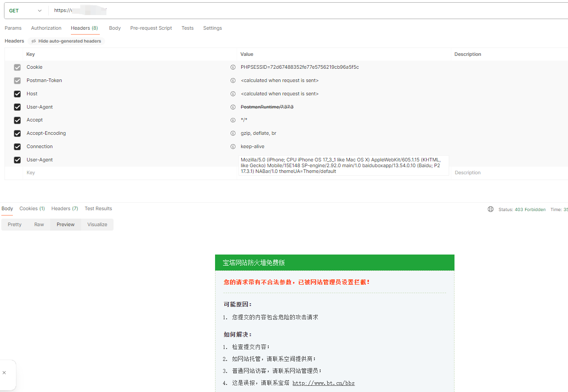
Task: Toggle the Accept header checkbox
Action: [x=17, y=120]
